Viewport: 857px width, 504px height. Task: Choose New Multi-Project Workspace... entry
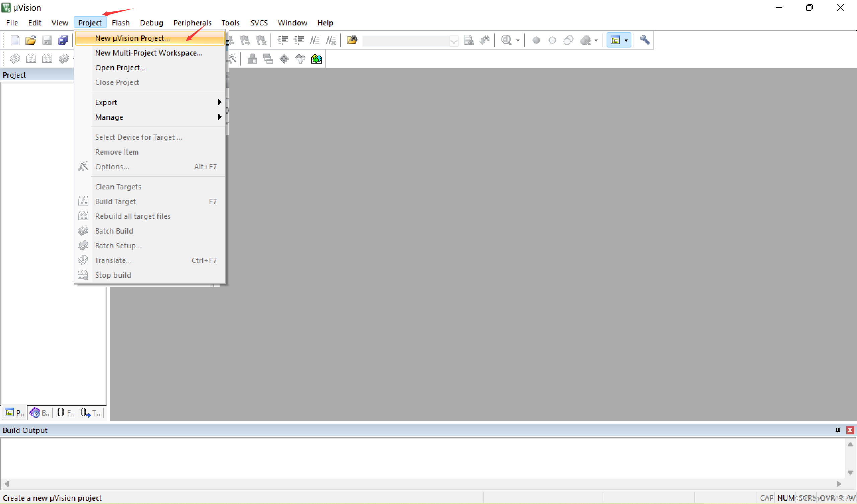click(149, 53)
